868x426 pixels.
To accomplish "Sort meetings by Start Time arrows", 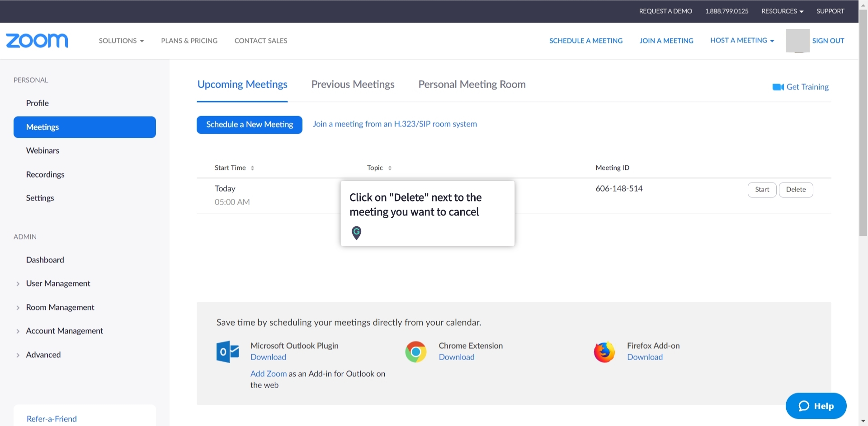I will click(x=252, y=168).
